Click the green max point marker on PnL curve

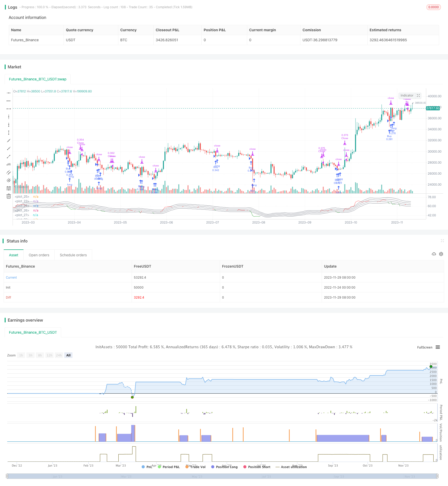(431, 367)
